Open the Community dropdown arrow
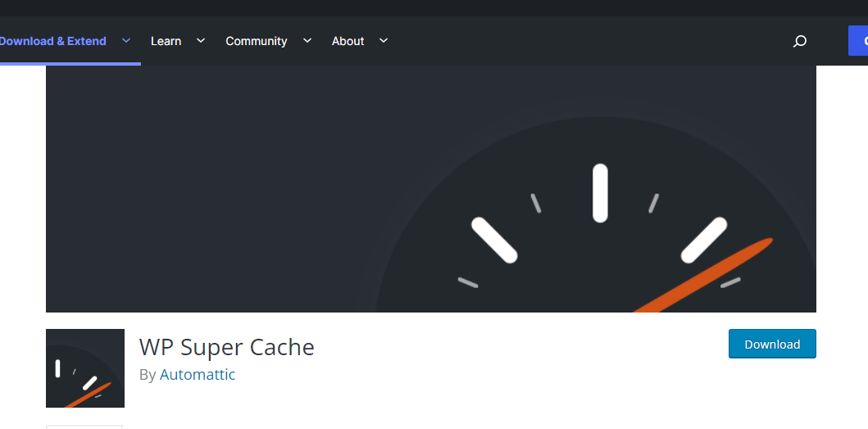The height and width of the screenshot is (429, 868). click(x=307, y=40)
